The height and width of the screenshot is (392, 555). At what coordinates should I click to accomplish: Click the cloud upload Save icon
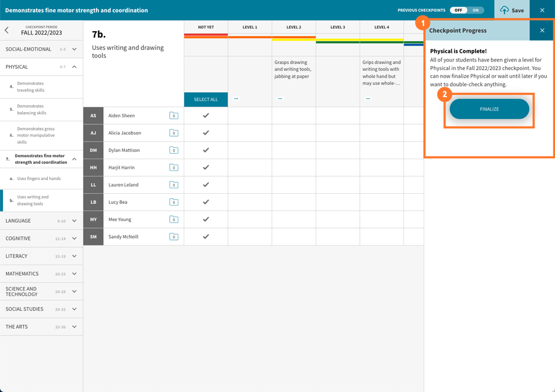(x=504, y=10)
